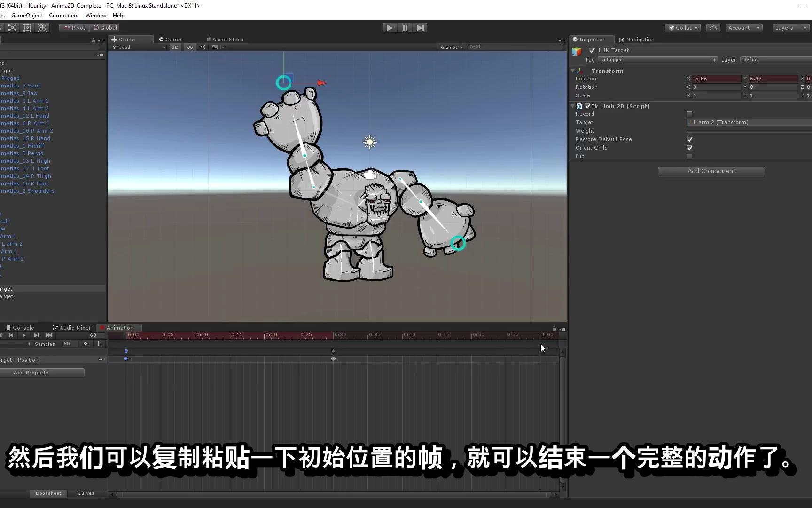Click the Add Component button
The width and height of the screenshot is (812, 508).
(711, 171)
